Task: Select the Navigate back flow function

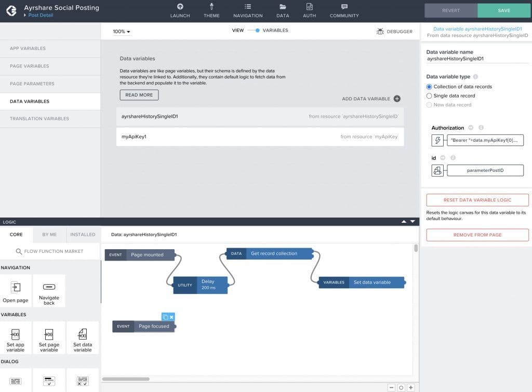Action: [49, 291]
